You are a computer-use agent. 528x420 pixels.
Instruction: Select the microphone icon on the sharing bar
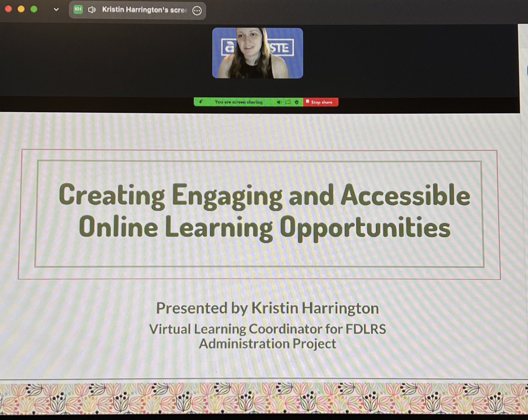(201, 102)
